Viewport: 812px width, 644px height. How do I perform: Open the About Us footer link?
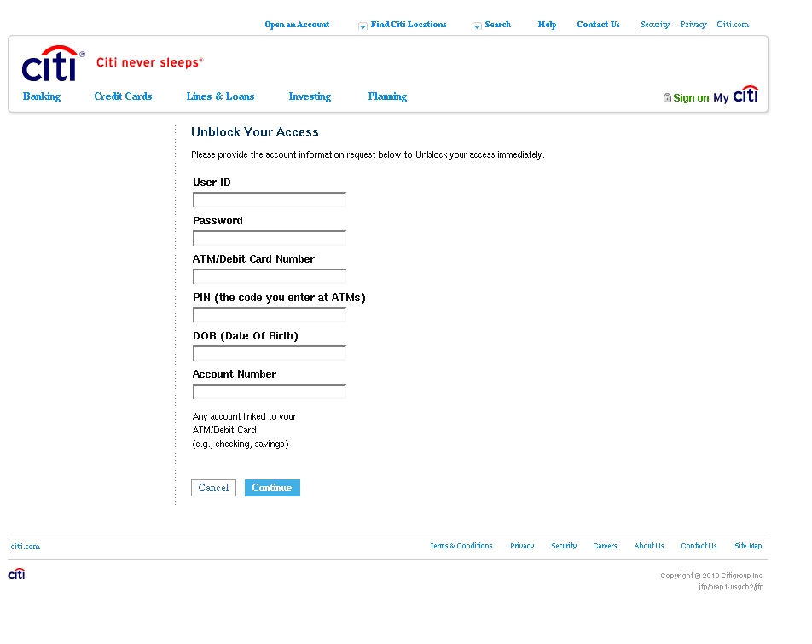click(649, 546)
